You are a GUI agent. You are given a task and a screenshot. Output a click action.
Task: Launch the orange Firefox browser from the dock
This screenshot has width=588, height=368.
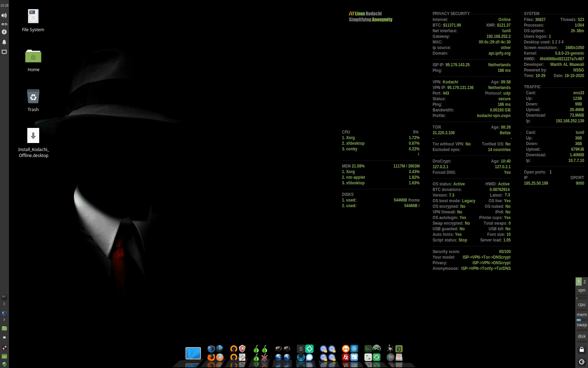tap(211, 357)
